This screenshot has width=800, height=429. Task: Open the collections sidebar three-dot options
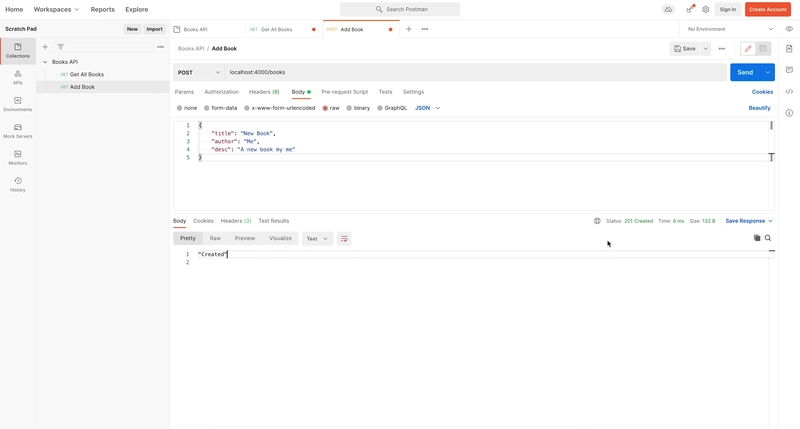pyautogui.click(x=161, y=47)
